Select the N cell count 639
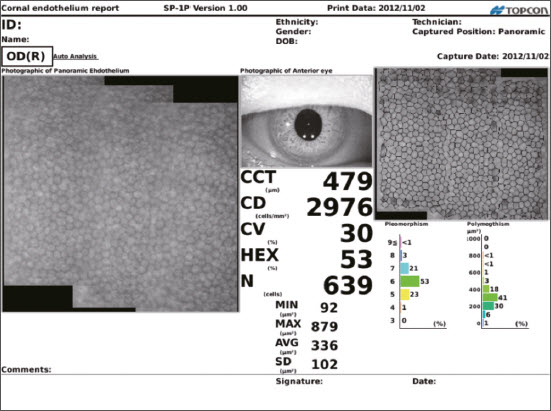The width and height of the screenshot is (551, 411). (x=348, y=285)
